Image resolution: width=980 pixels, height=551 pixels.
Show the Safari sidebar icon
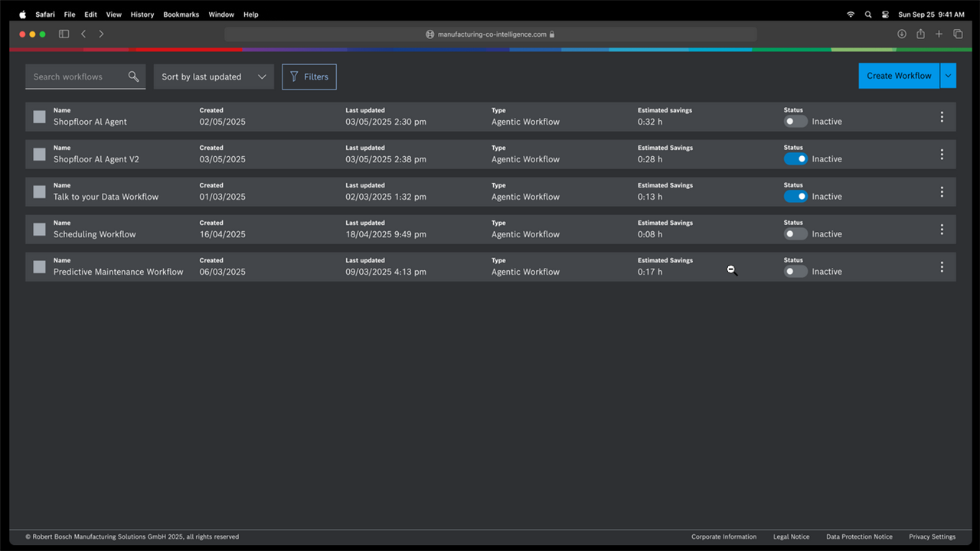(64, 34)
